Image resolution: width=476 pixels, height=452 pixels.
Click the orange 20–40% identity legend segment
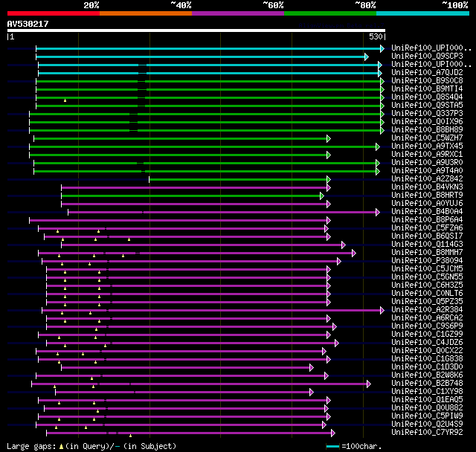coord(146,13)
